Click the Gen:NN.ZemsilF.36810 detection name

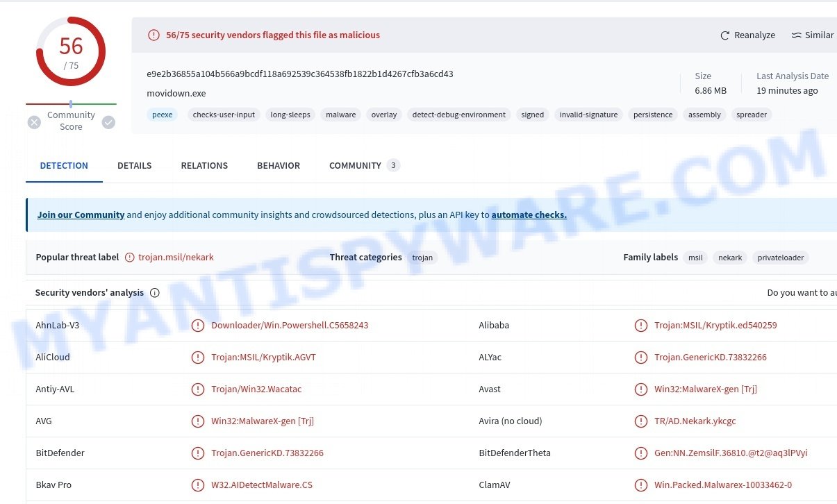731,453
